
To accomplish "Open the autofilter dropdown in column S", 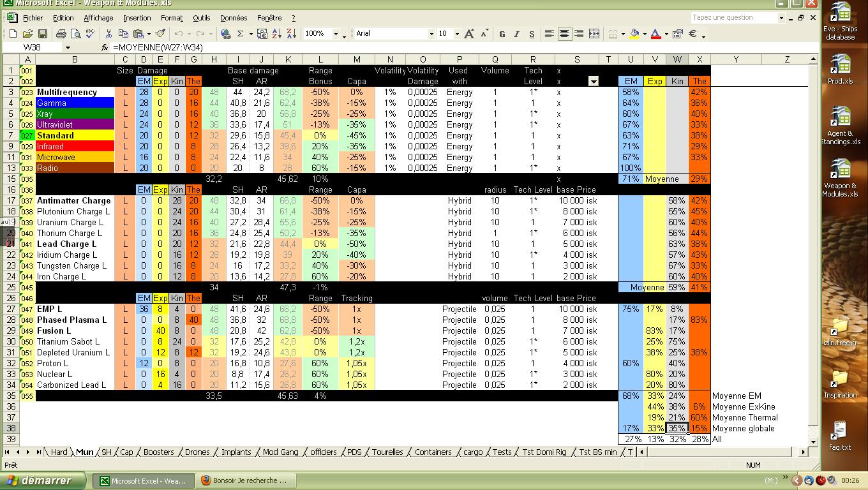I will pos(594,81).
